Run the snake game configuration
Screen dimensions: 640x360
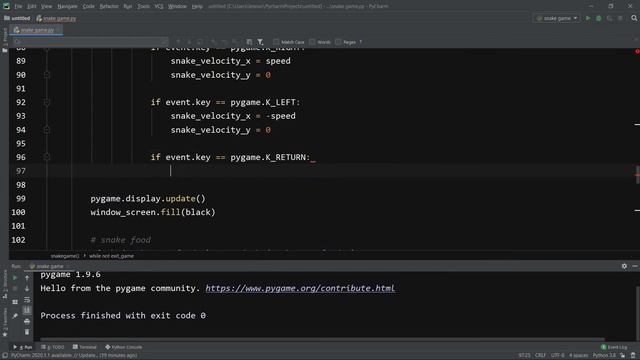588,18
